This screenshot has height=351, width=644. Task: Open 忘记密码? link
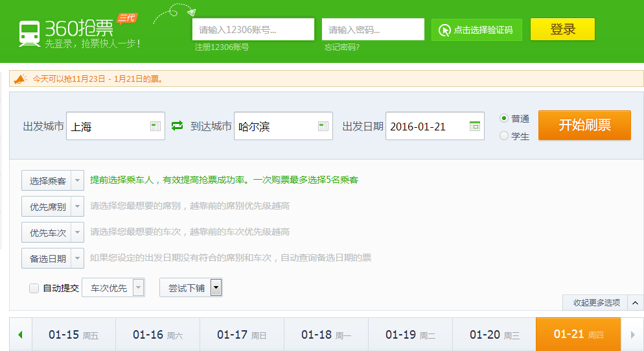pyautogui.click(x=342, y=47)
